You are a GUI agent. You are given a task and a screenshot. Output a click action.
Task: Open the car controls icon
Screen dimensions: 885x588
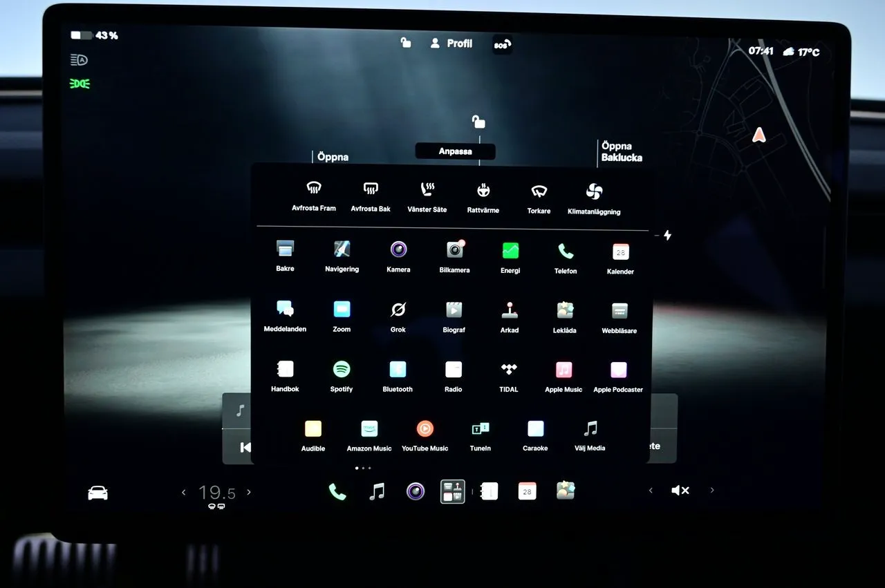coord(97,493)
